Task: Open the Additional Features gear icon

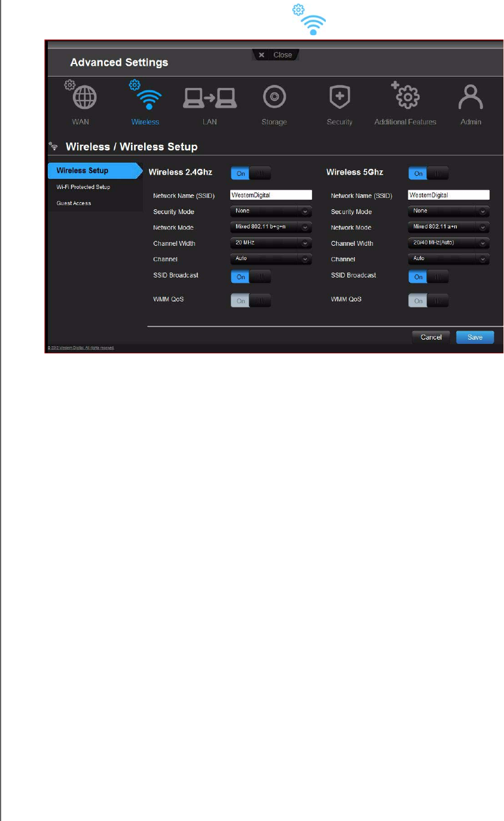Action: [405, 96]
